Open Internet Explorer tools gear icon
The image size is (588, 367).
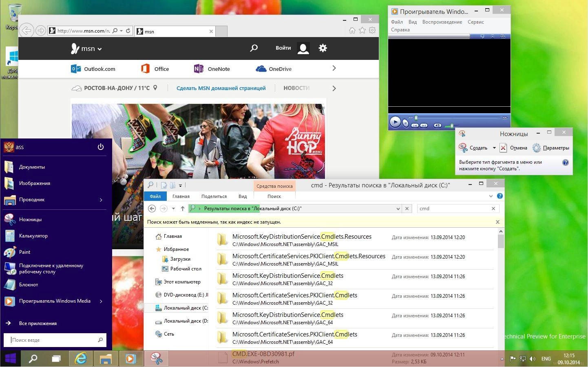[x=372, y=30]
